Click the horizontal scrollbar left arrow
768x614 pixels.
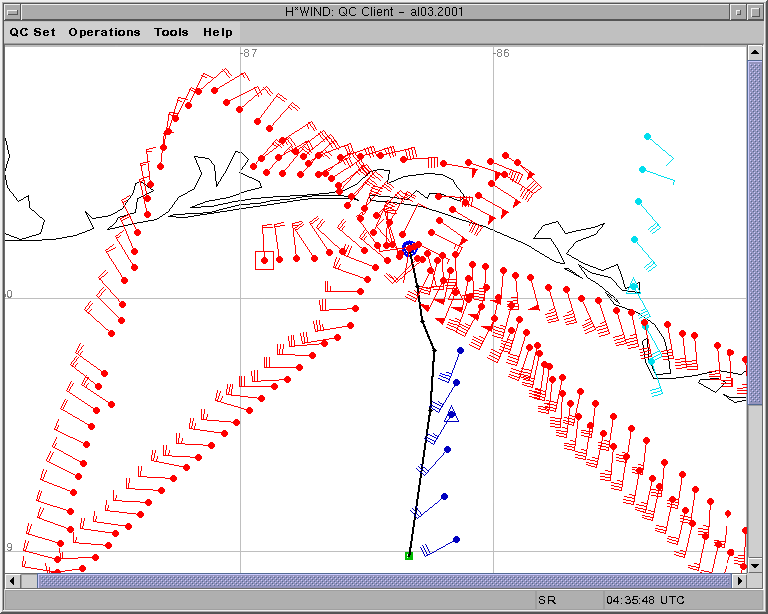click(12, 580)
